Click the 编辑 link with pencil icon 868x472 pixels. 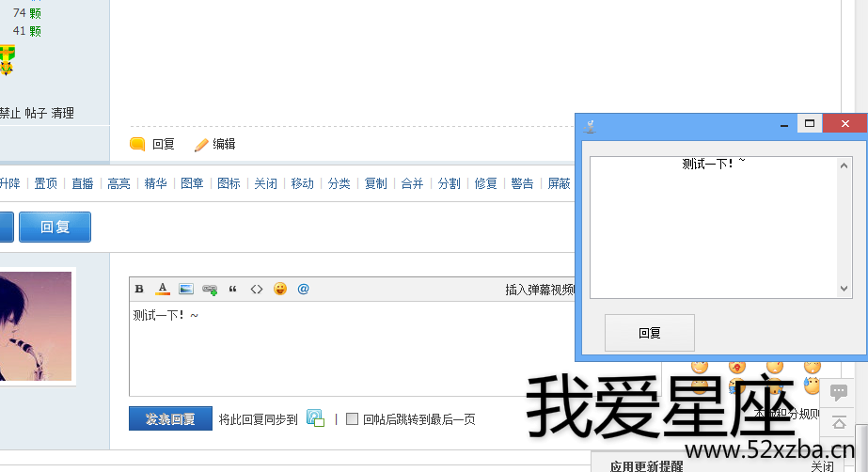[x=215, y=144]
